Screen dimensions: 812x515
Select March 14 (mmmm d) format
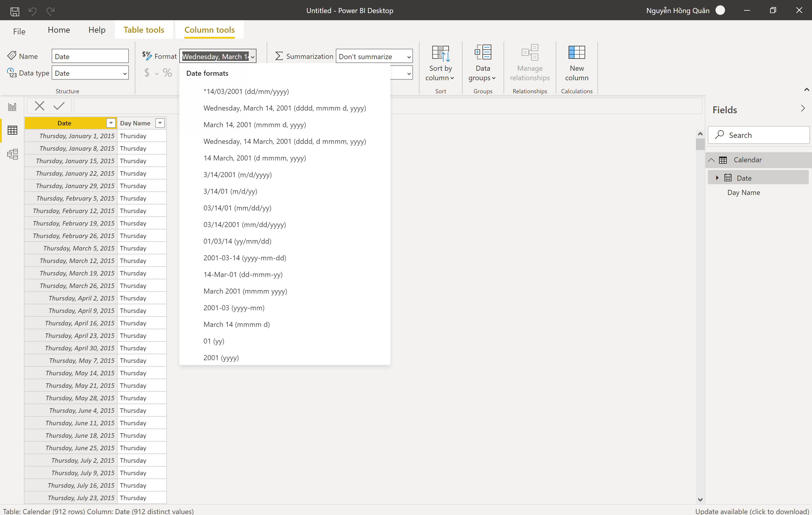click(285, 324)
